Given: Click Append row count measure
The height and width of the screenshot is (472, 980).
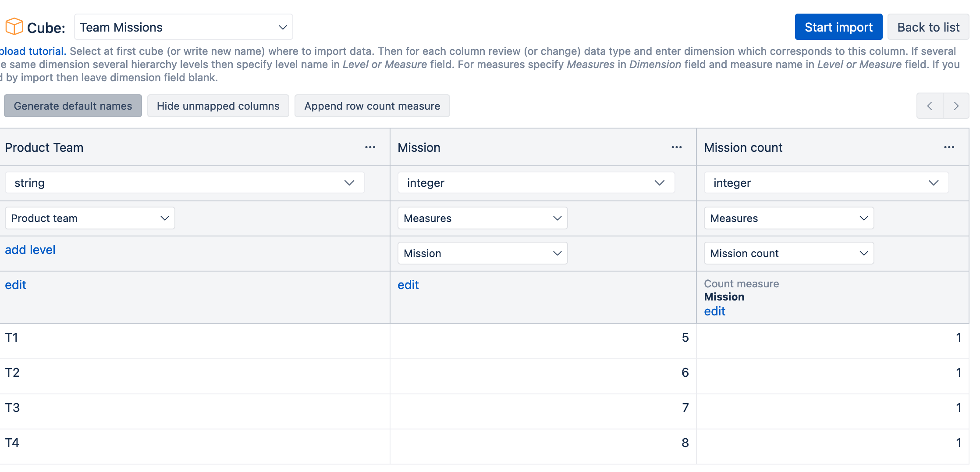Looking at the screenshot, I should pos(372,106).
